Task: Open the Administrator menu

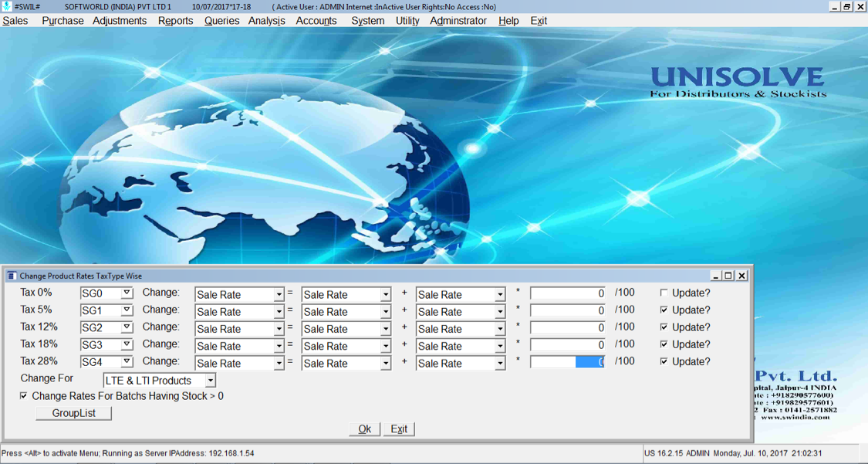Action: pyautogui.click(x=458, y=21)
